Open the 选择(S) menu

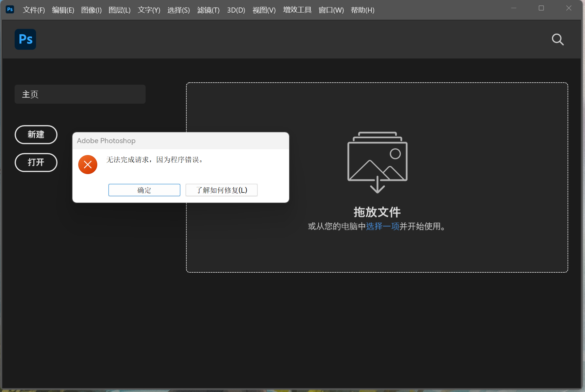(x=179, y=10)
